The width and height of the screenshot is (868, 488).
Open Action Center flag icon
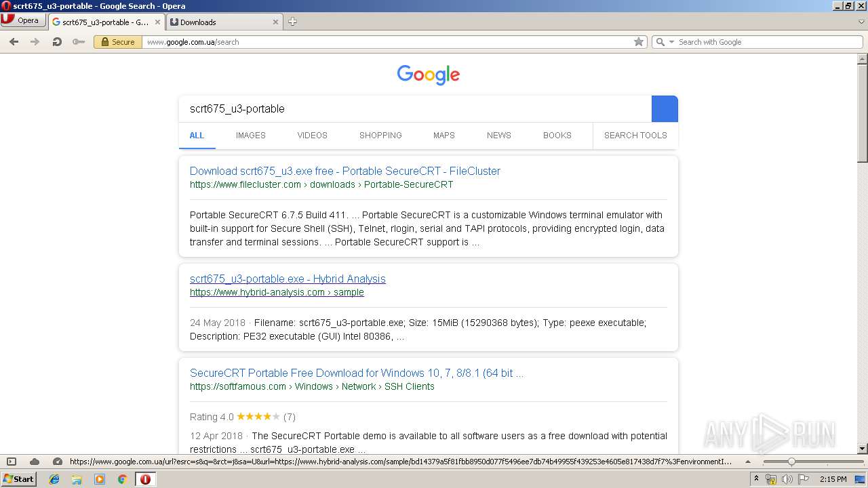point(804,479)
